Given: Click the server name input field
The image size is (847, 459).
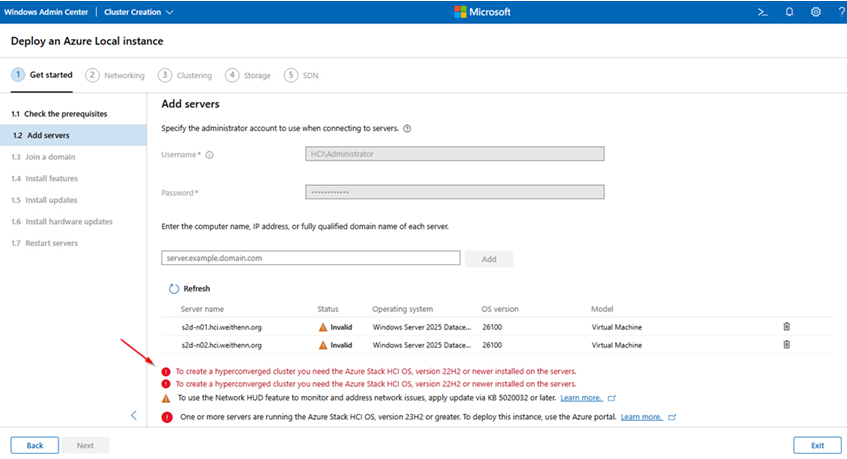Looking at the screenshot, I should (x=310, y=258).
